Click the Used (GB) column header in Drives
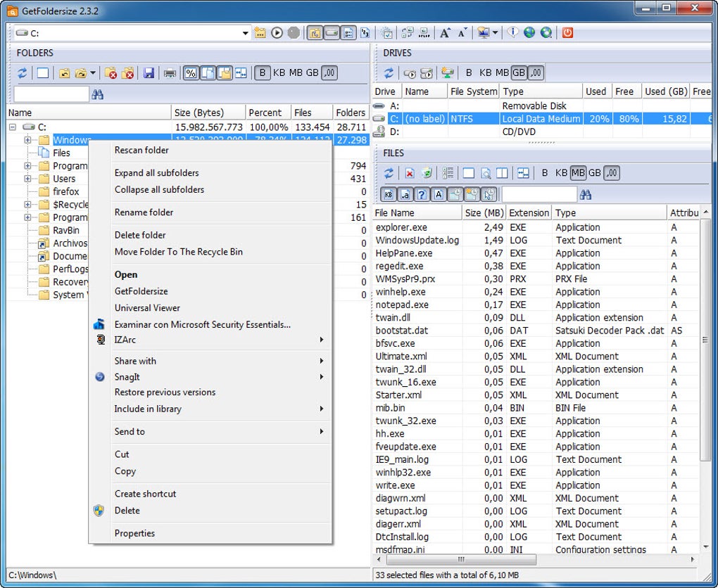Viewport: 718px width, 588px height. 666,91
